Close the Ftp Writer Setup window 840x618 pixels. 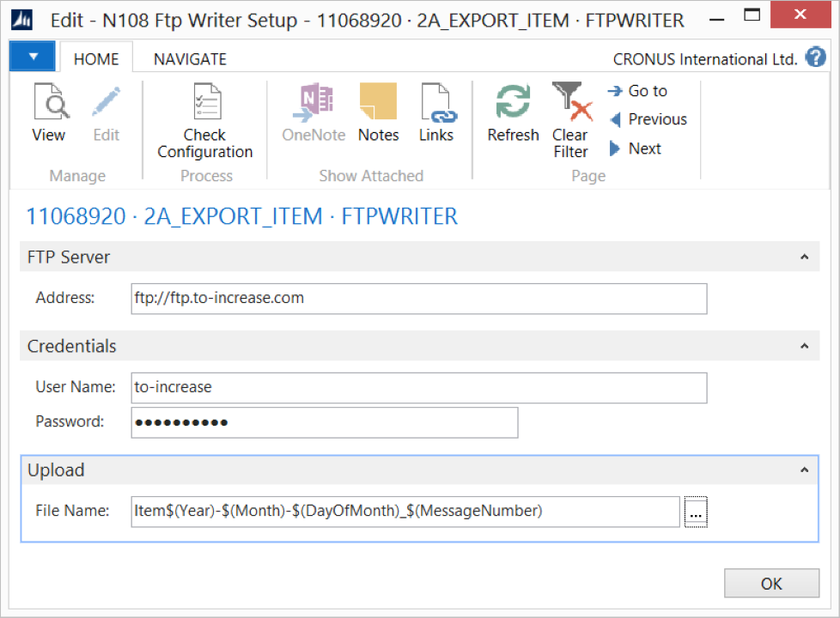tap(800, 15)
